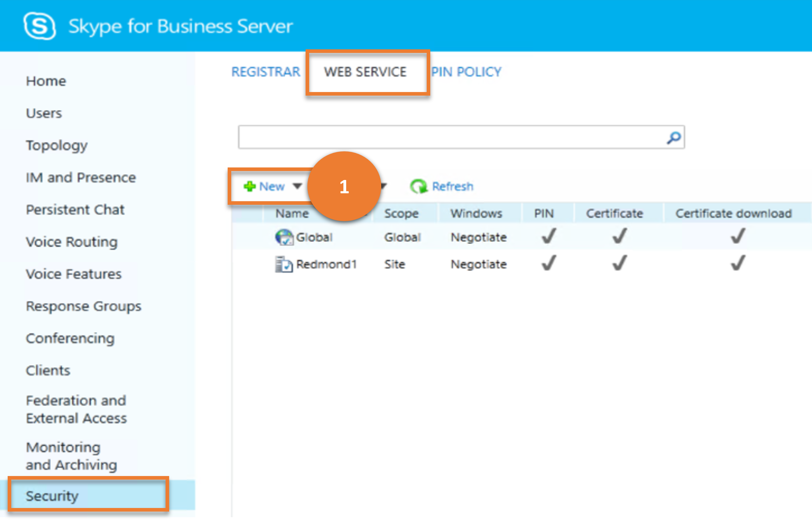Sort by Certificate download column header
This screenshot has width=812, height=520.
pos(733,213)
